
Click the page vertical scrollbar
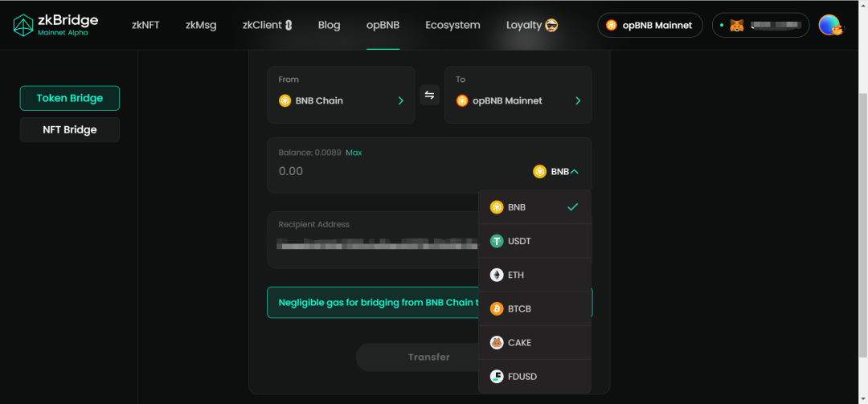pos(863,226)
